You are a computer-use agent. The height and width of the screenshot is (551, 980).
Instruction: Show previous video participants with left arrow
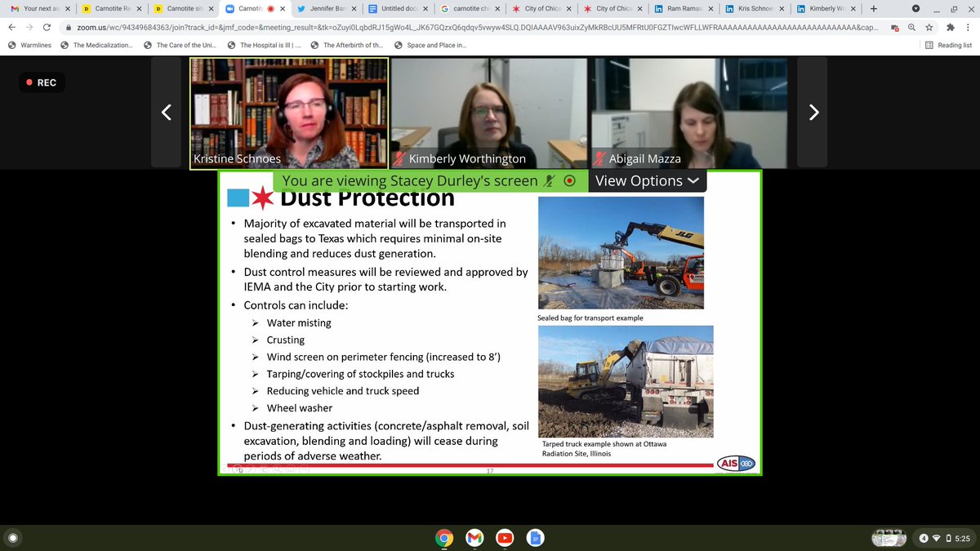point(166,113)
